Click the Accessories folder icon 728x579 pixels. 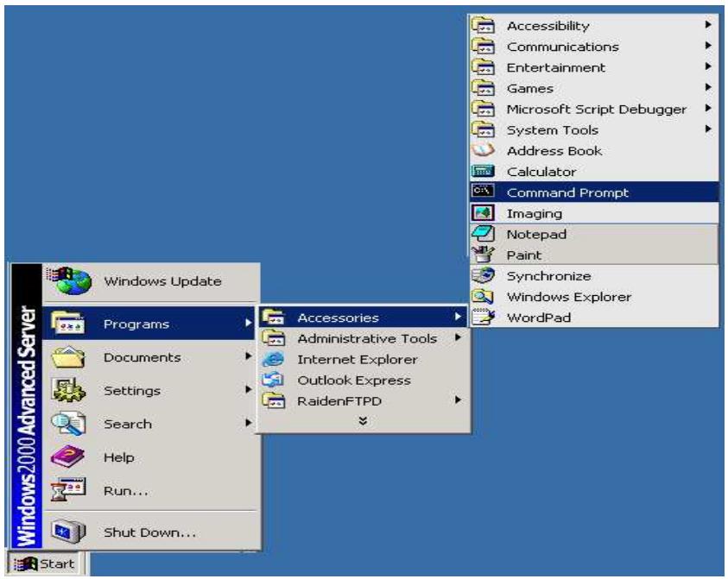(273, 318)
